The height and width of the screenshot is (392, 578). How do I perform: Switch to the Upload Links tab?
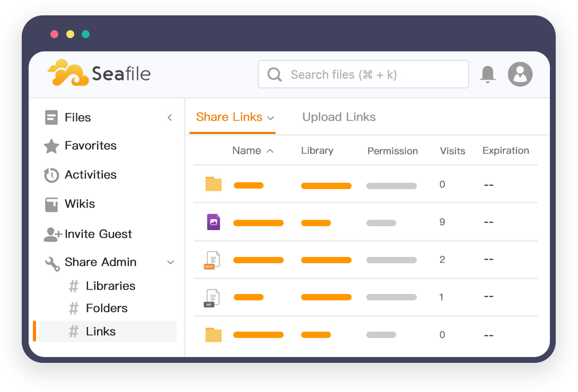(x=339, y=118)
